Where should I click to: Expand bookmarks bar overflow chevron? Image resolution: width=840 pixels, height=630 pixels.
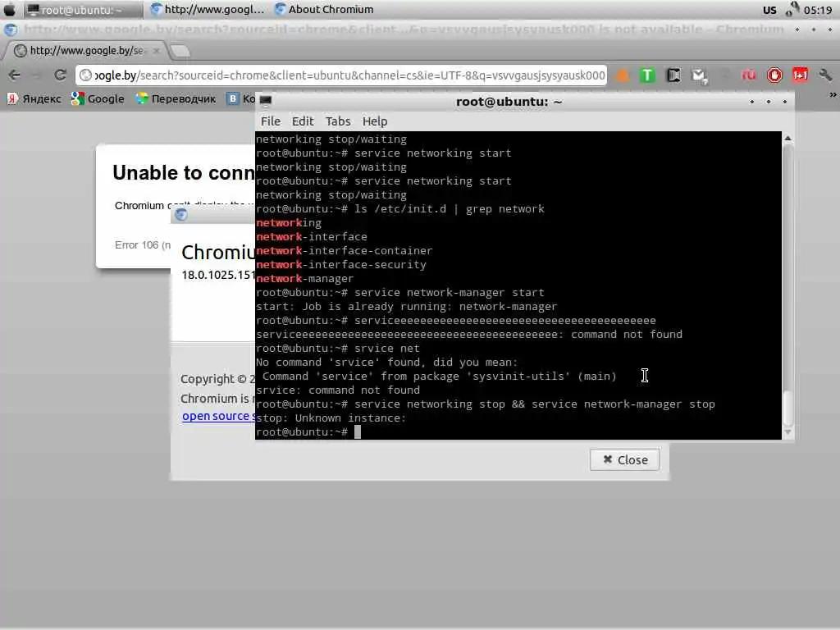833,95
